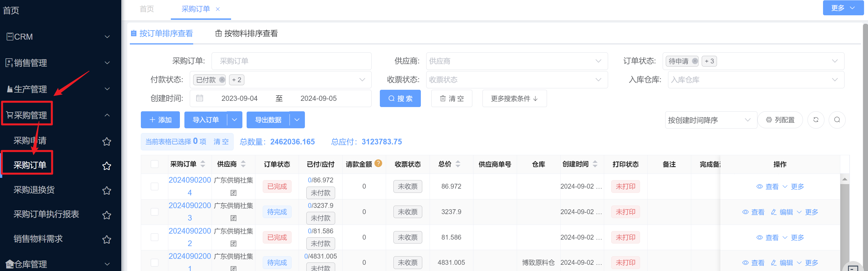This screenshot has height=271, width=868.
Task: Click the 添加 button
Action: point(160,120)
